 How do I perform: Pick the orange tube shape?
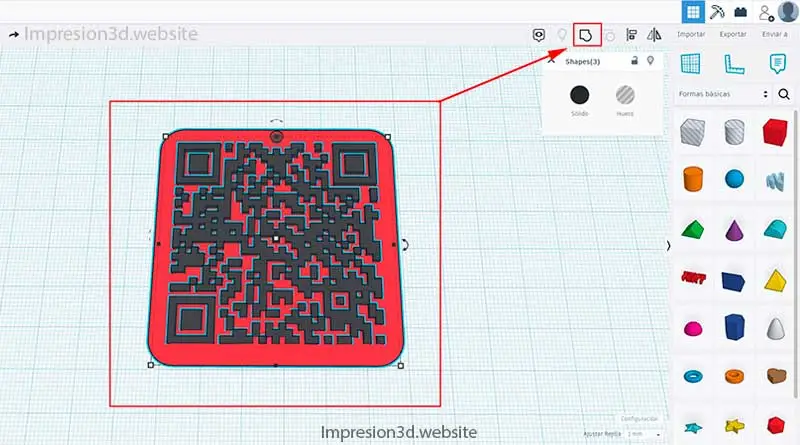pos(734,377)
